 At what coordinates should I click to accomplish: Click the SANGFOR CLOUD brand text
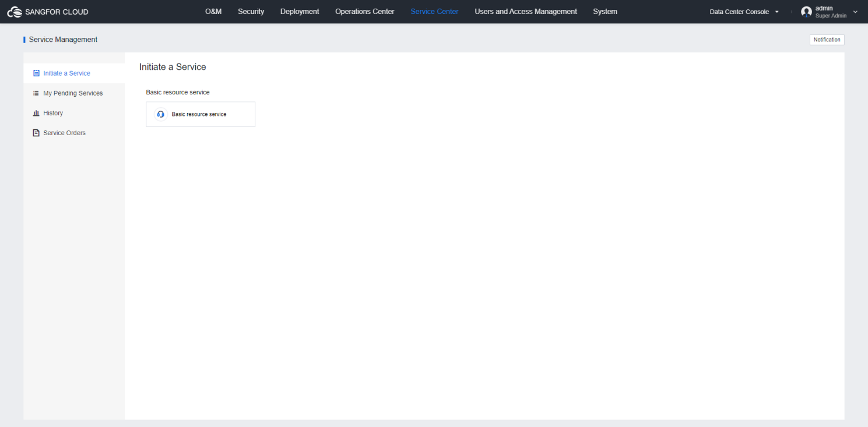point(57,12)
